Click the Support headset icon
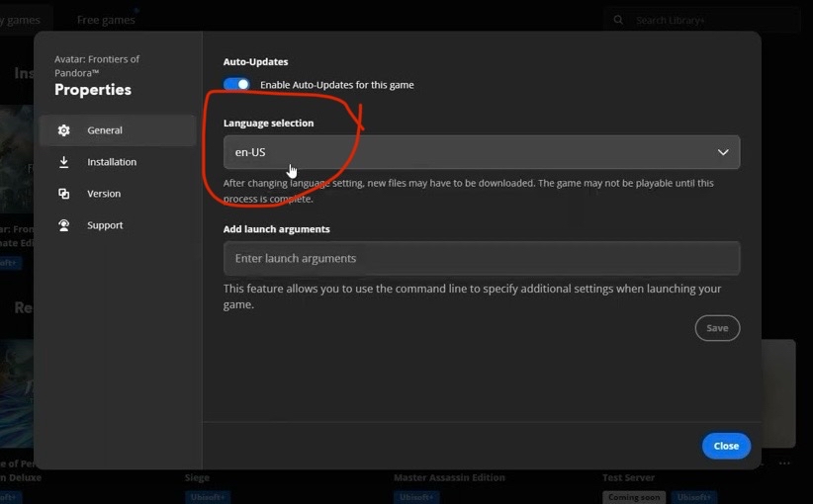Screen dimensions: 813x504 (64, 225)
